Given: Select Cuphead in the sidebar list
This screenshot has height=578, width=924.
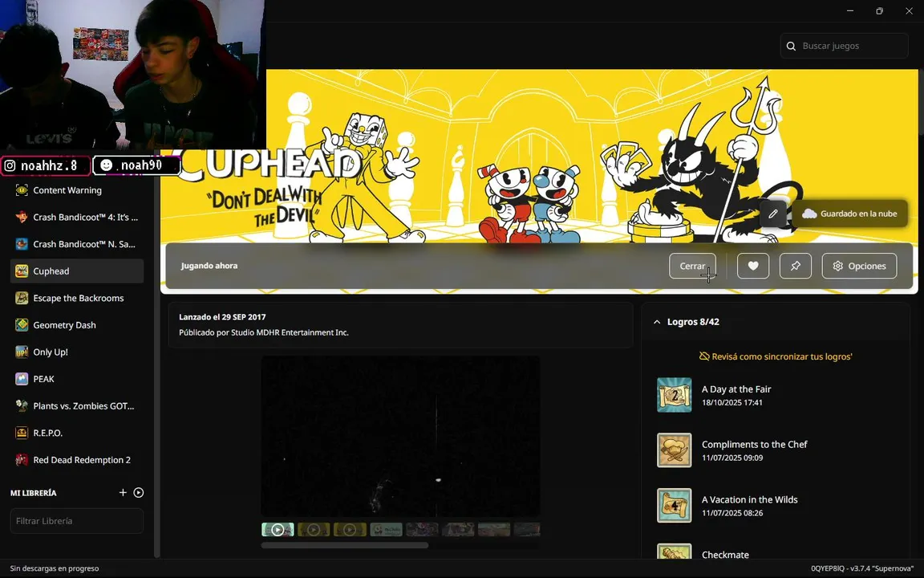Looking at the screenshot, I should tap(77, 271).
